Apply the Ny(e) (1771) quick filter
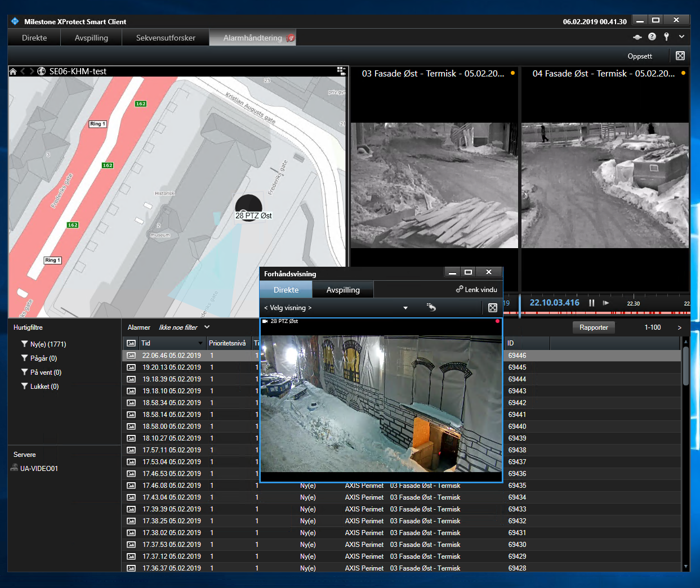Screen dimensions: 700x588 pyautogui.click(x=43, y=344)
